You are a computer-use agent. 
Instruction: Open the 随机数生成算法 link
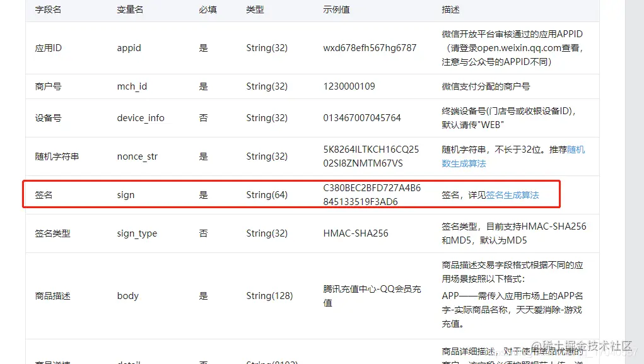click(513, 156)
